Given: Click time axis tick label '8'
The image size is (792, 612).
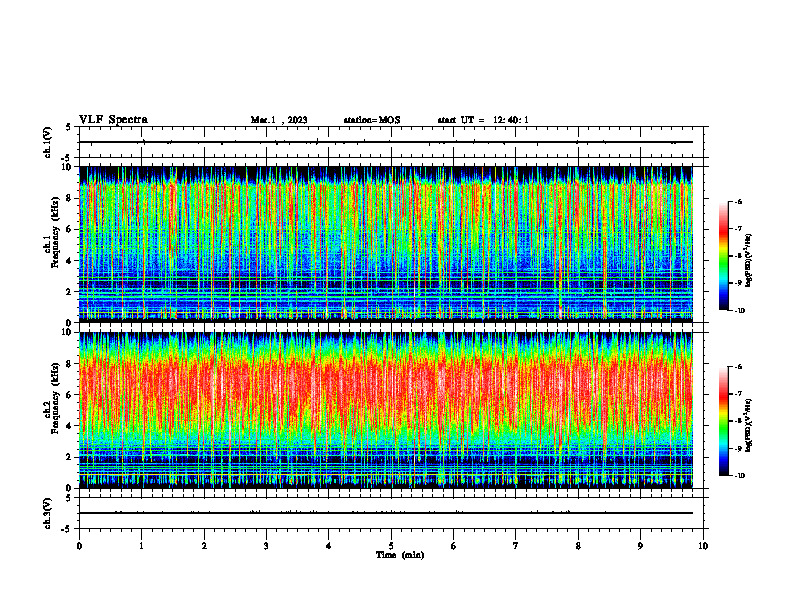Looking at the screenshot, I should (x=578, y=546).
